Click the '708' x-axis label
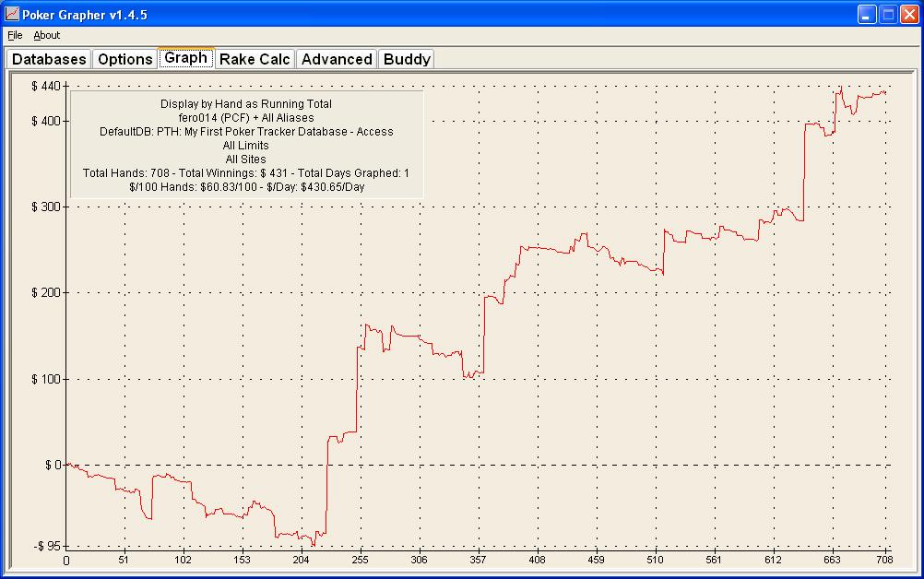Image resolution: width=924 pixels, height=579 pixels. coord(884,560)
